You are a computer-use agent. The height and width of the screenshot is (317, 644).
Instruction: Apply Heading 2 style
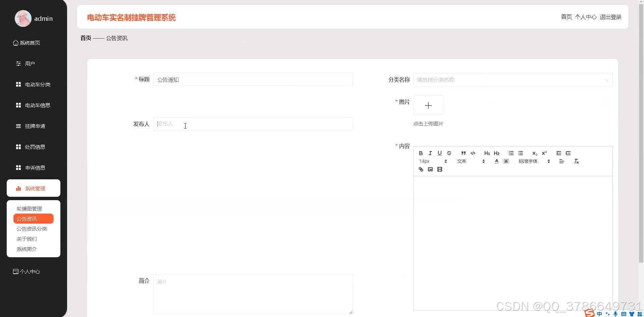click(496, 153)
